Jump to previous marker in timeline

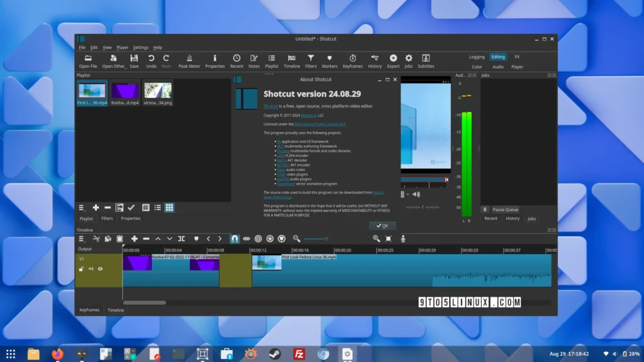point(208,238)
